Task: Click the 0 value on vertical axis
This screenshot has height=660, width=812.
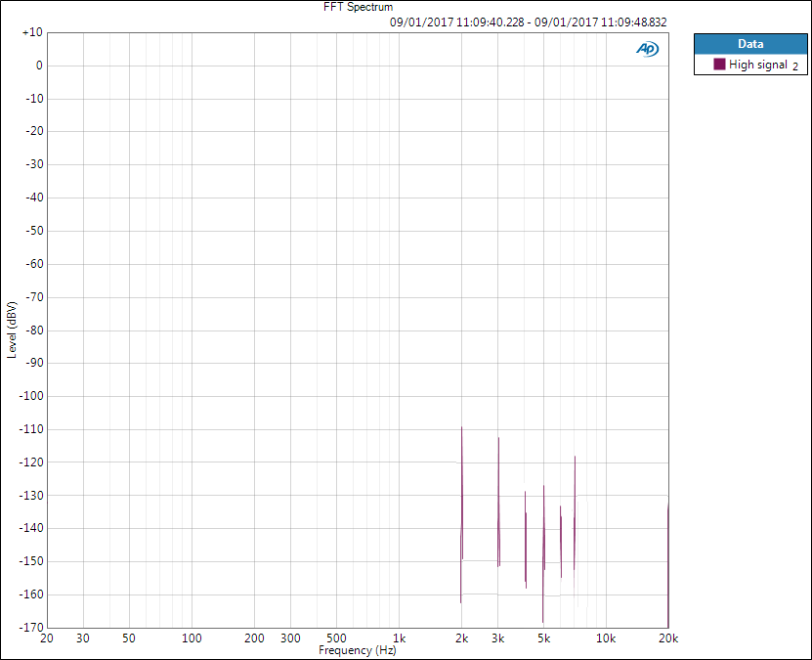Action: click(x=39, y=66)
